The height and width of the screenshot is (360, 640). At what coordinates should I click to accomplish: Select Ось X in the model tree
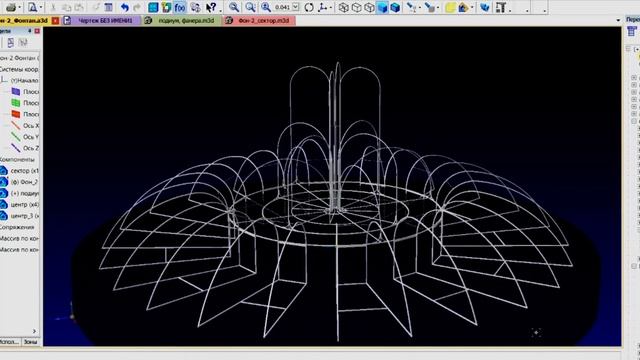(24, 125)
